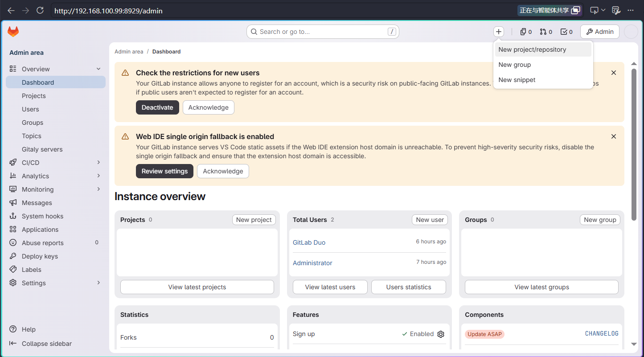This screenshot has height=357, width=644.
Task: Open the to-do list counter icon
Action: point(566,32)
